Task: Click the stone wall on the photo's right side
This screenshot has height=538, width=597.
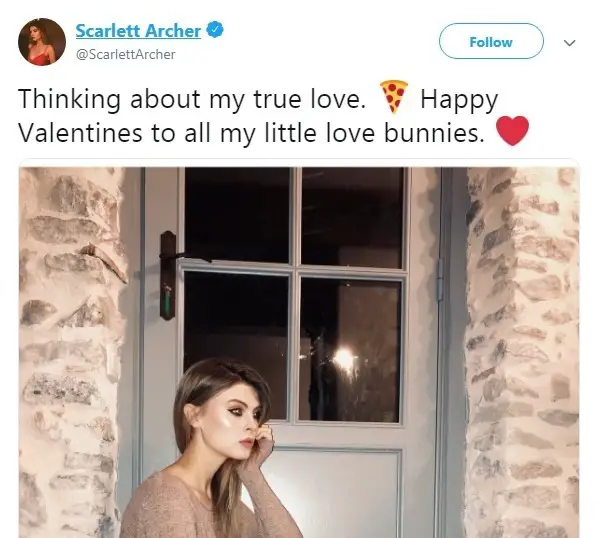Action: pos(524,352)
